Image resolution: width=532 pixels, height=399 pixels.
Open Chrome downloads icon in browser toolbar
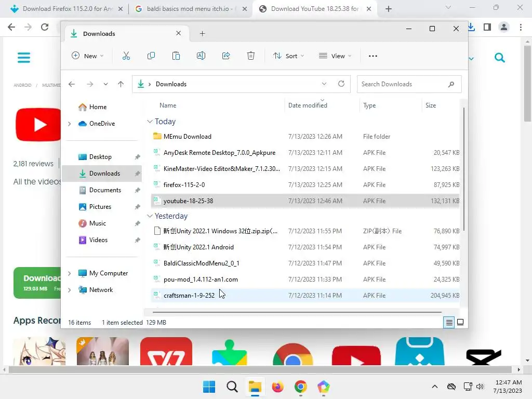471,27
